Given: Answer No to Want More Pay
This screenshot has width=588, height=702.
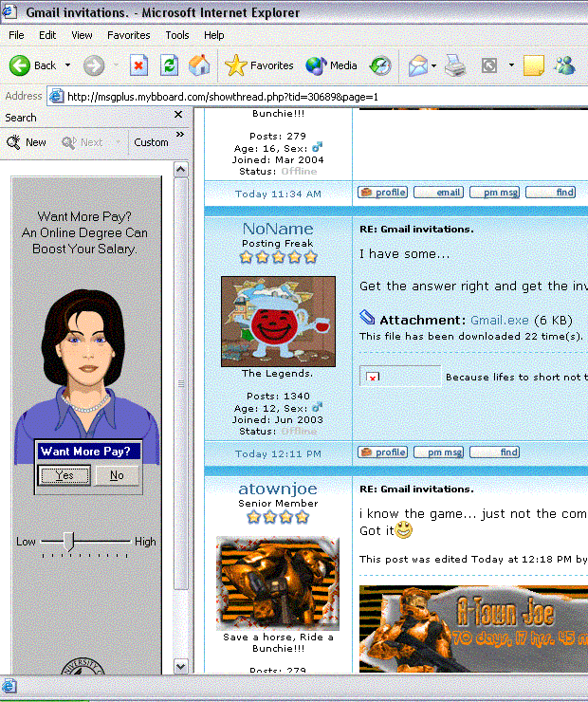Looking at the screenshot, I should pos(117,475).
